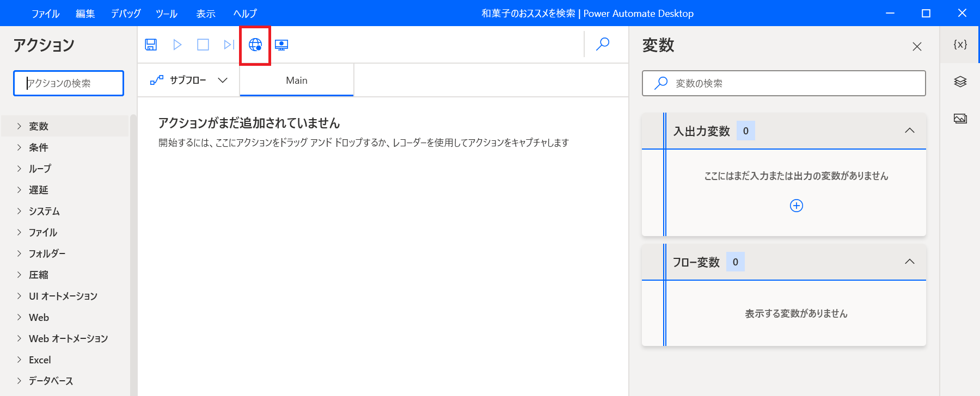
Task: Select the Main tab
Action: (297, 81)
